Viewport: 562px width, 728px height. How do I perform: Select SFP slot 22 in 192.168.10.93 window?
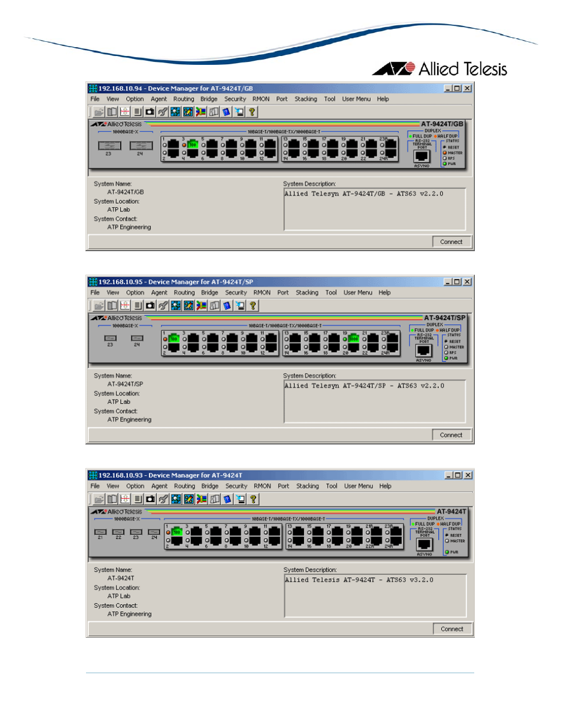click(x=118, y=532)
